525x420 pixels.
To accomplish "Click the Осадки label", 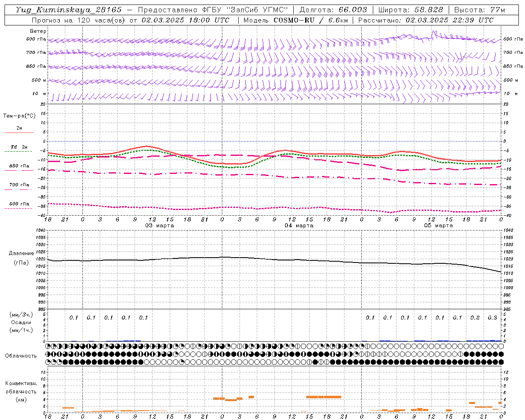I will pos(21,322).
